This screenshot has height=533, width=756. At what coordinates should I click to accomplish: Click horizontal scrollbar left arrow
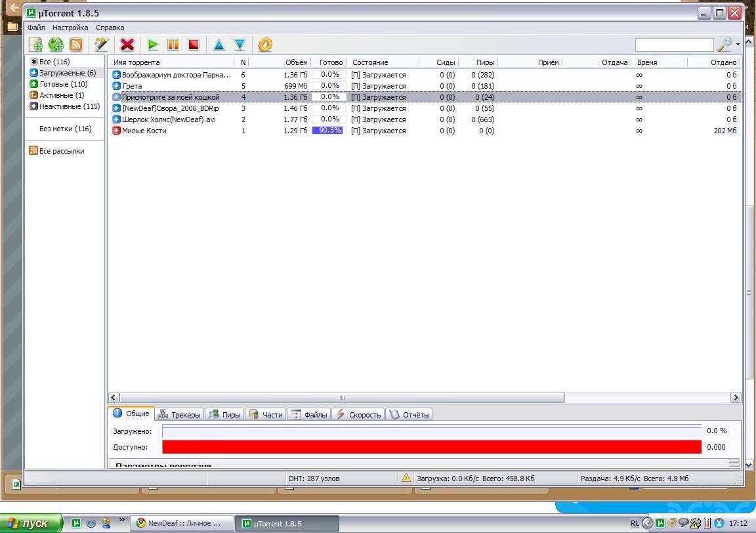(x=114, y=398)
